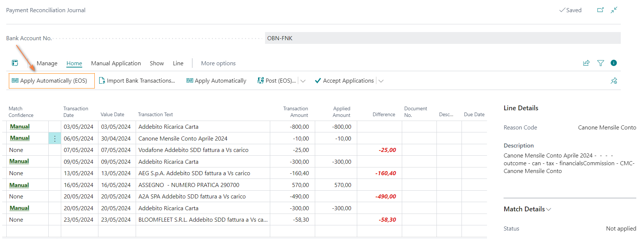
Task: Open Manual link on the 09/05/2024 row
Action: point(19,161)
